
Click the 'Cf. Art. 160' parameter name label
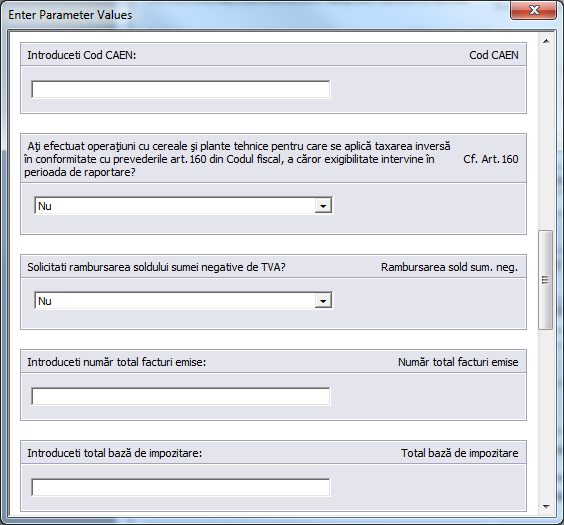click(491, 159)
